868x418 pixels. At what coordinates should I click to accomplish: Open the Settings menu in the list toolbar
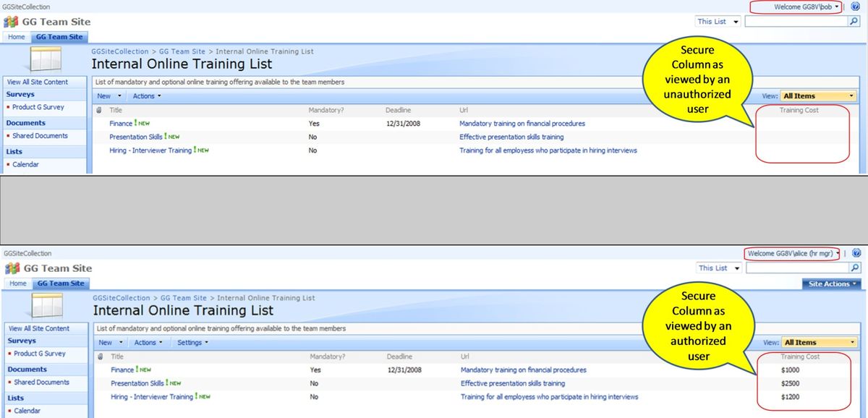192,343
